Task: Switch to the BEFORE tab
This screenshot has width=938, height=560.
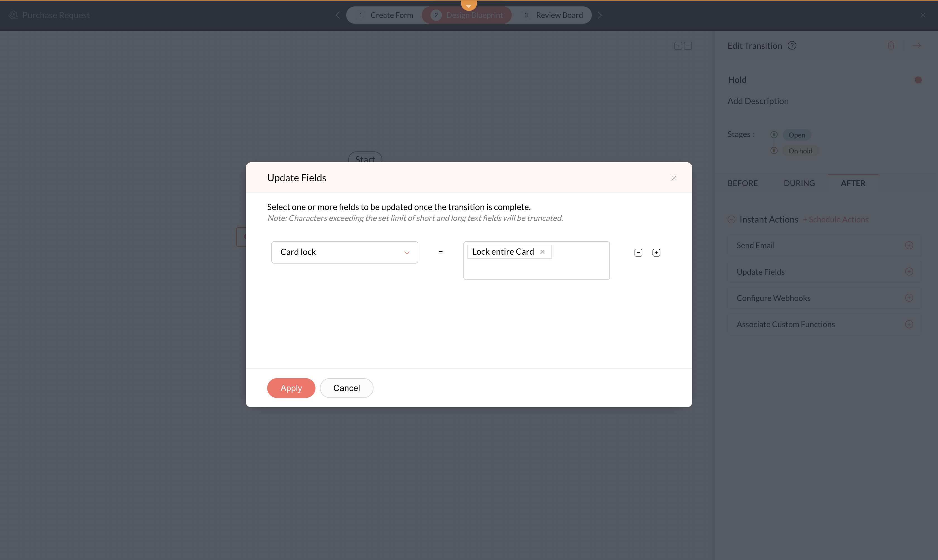Action: pos(742,183)
